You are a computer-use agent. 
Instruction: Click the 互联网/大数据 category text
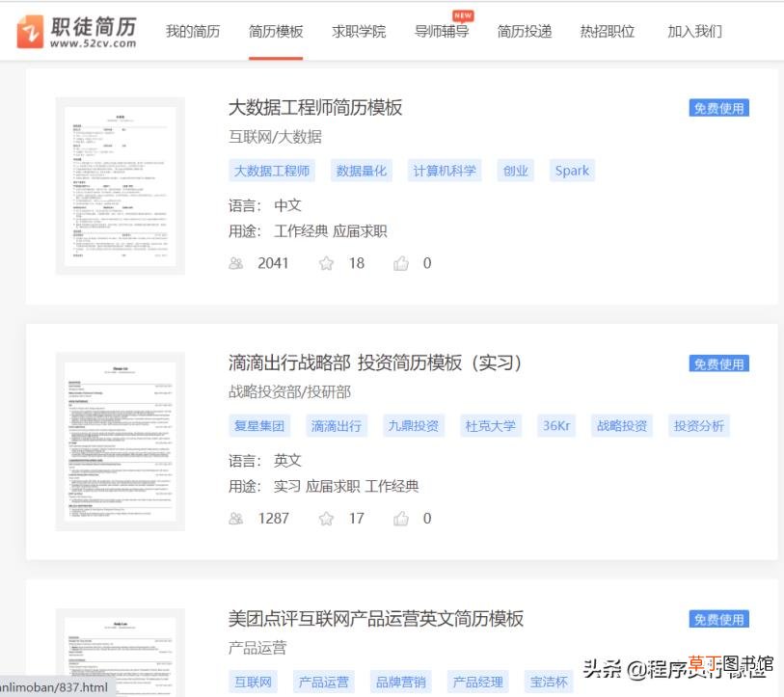coord(276,137)
